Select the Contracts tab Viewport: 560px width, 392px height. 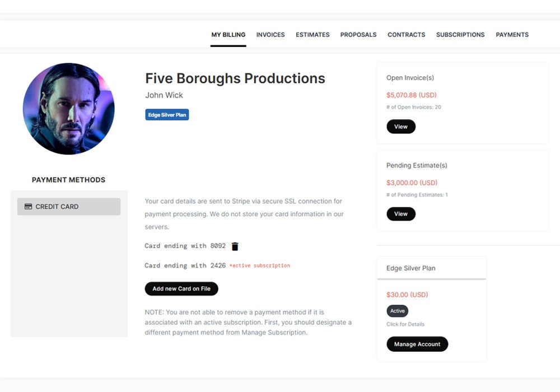[407, 35]
